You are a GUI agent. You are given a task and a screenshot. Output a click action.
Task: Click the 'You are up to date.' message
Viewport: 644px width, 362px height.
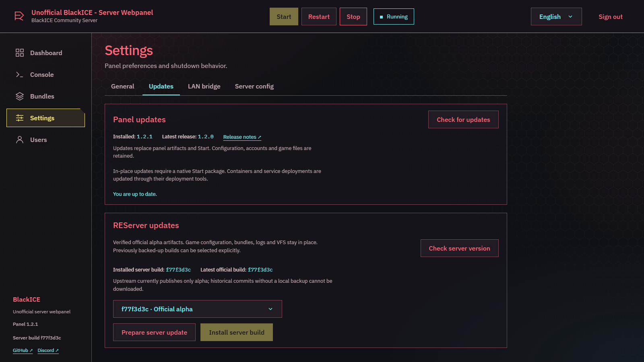[135, 194]
